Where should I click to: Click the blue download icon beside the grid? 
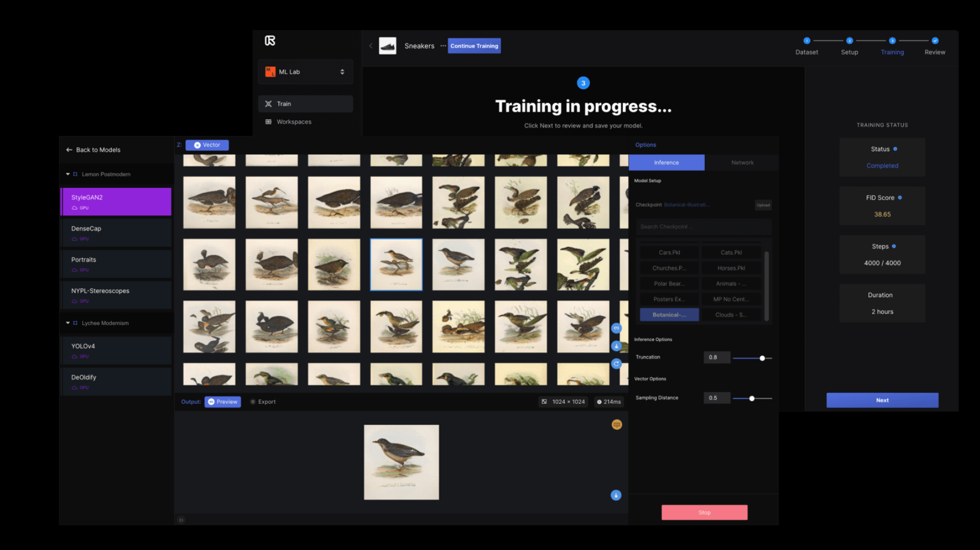click(616, 346)
